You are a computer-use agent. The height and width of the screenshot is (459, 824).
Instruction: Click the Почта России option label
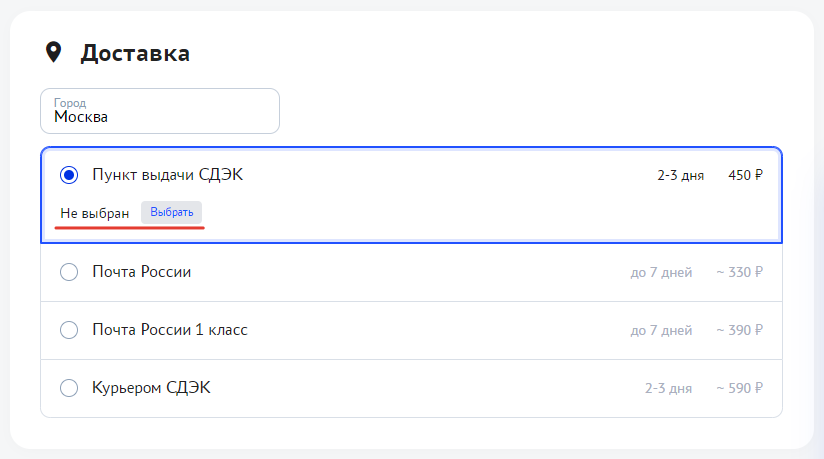[141, 272]
